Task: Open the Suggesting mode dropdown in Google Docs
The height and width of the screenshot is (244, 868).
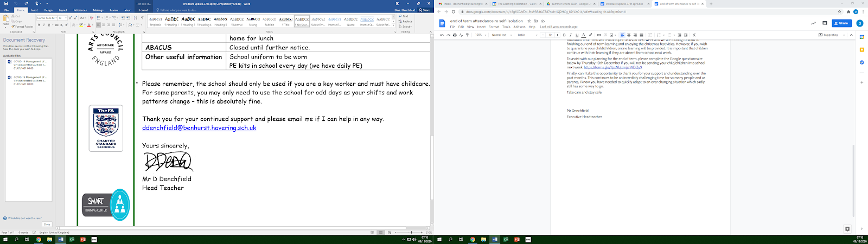Action: (833, 35)
